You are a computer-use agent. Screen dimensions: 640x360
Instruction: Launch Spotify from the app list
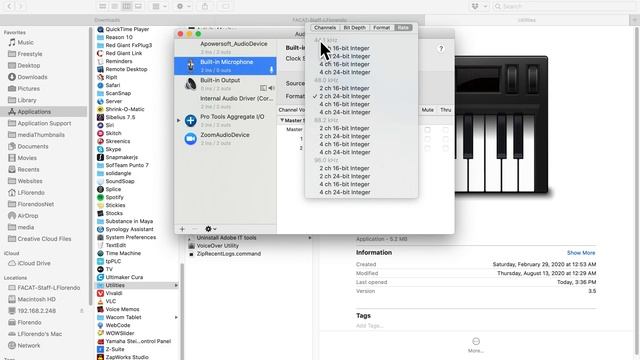pyautogui.click(x=110, y=197)
